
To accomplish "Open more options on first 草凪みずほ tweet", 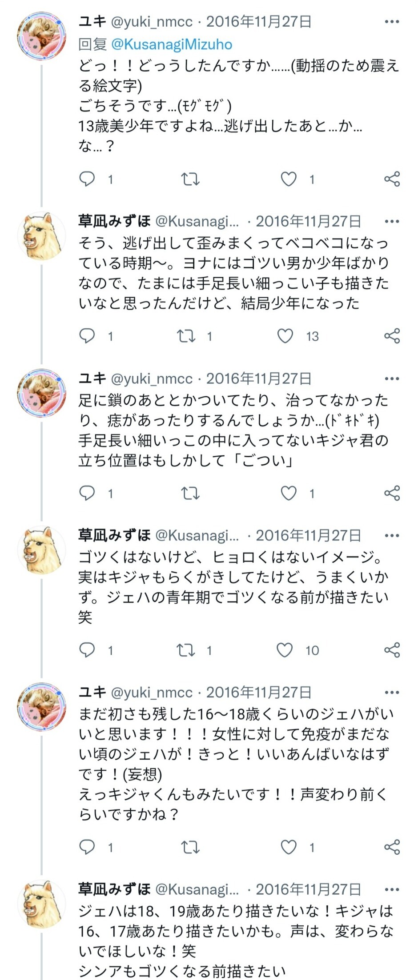I will 392,221.
